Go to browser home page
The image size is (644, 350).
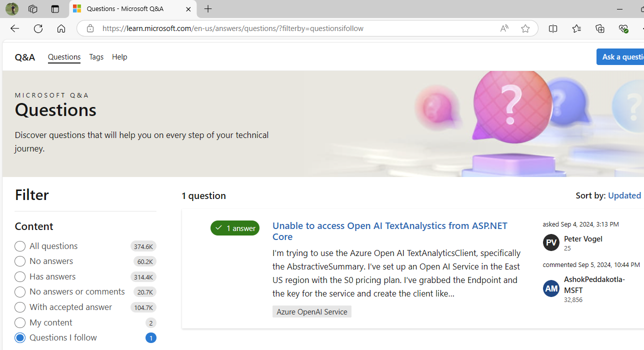[61, 28]
